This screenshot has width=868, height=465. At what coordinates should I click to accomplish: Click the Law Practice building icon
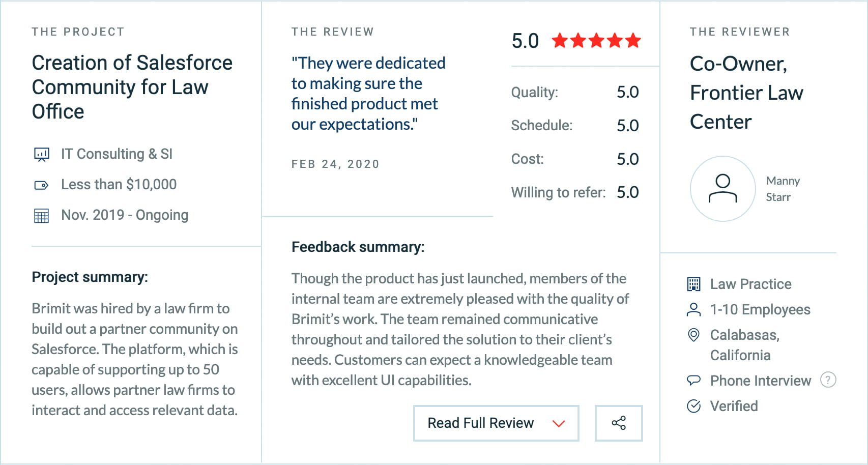pyautogui.click(x=693, y=284)
